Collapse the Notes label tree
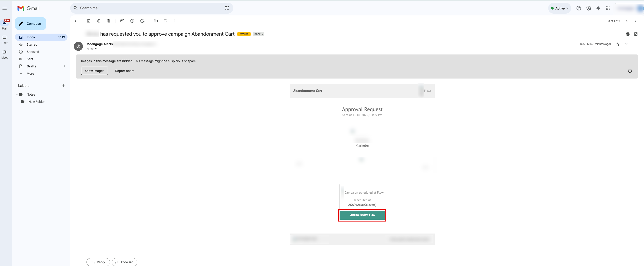This screenshot has height=266, width=644. point(17,94)
